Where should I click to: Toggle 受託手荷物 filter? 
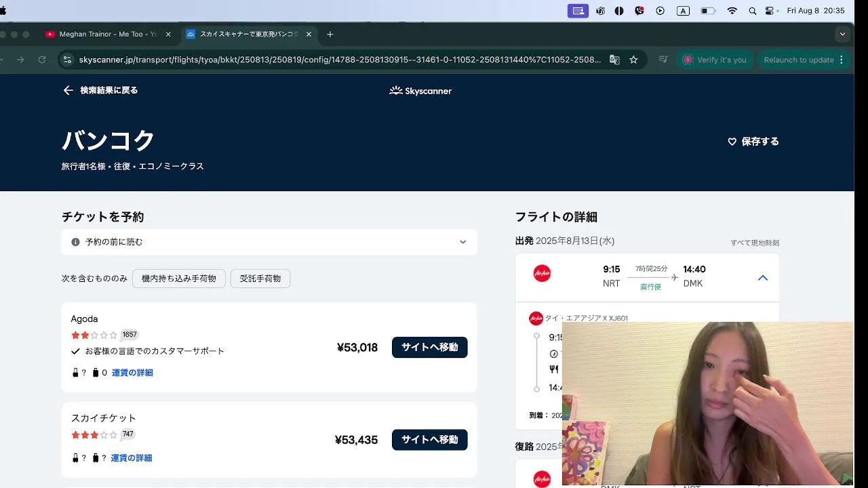click(x=260, y=279)
